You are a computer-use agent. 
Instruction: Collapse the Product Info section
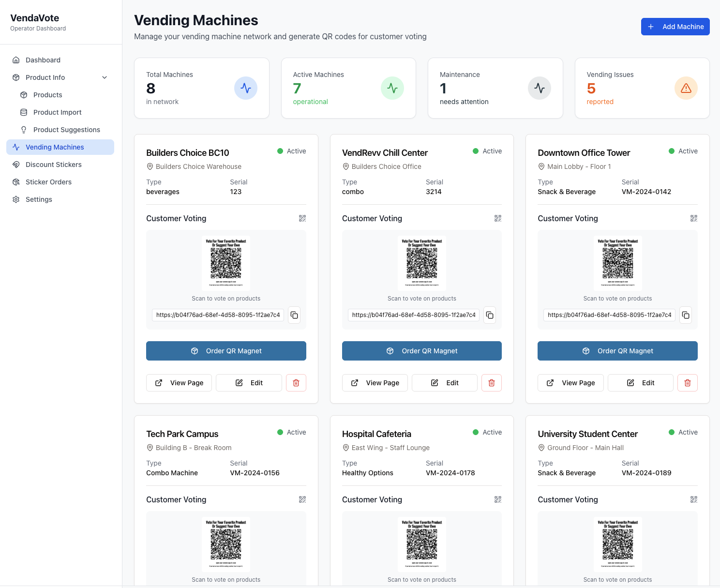(105, 77)
